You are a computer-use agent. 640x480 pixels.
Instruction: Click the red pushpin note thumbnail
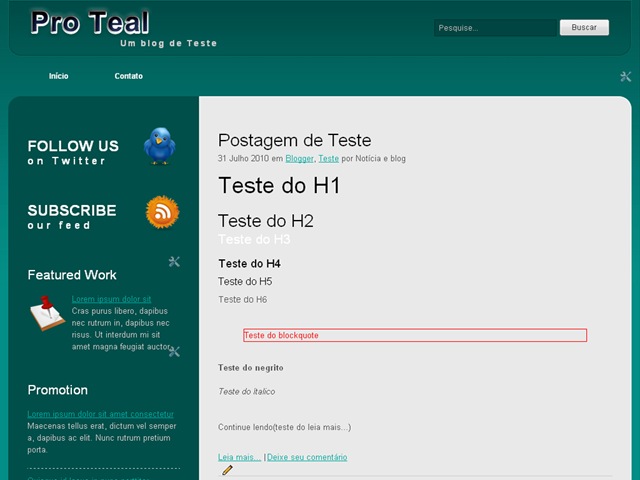tap(47, 313)
